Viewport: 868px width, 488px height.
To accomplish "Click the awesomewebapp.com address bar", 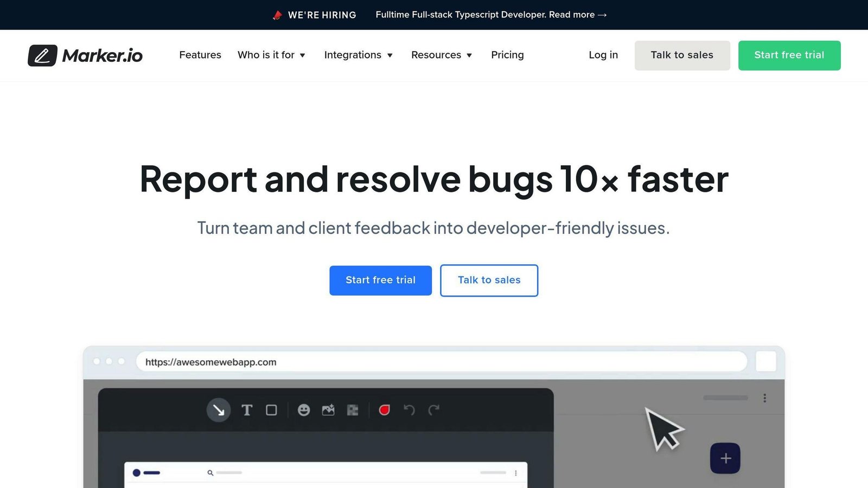I will pyautogui.click(x=442, y=362).
